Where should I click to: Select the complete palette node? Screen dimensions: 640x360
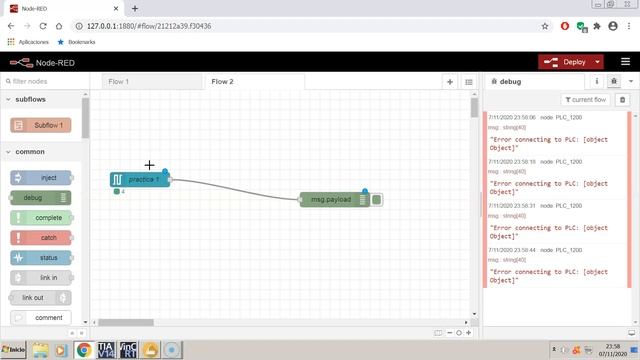point(41,218)
